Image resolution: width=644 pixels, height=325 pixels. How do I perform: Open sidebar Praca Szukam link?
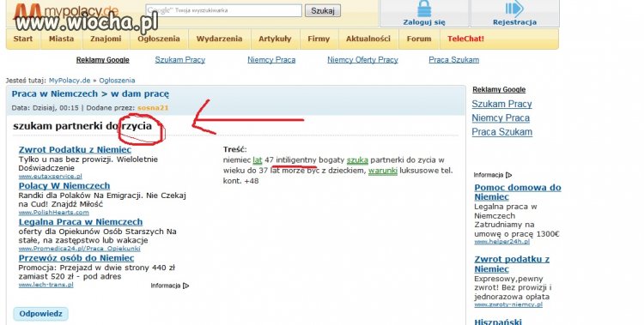[502, 132]
